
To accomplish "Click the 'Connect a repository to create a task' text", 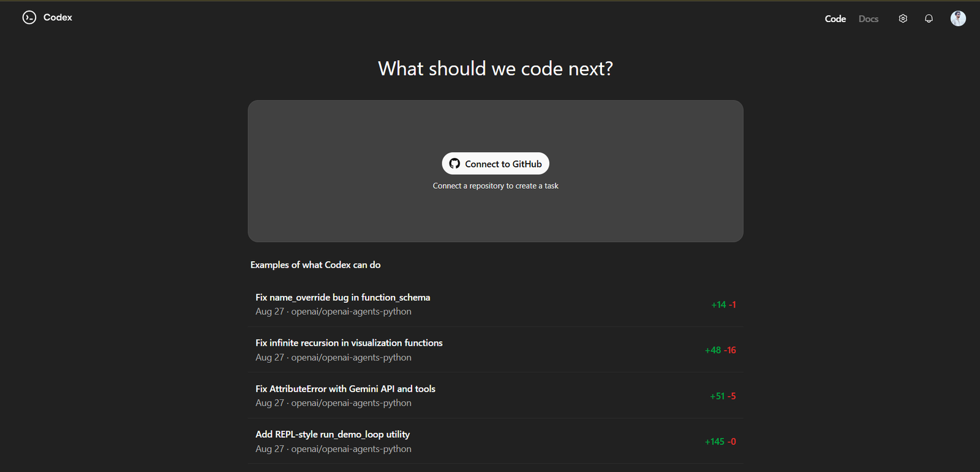I will click(496, 186).
